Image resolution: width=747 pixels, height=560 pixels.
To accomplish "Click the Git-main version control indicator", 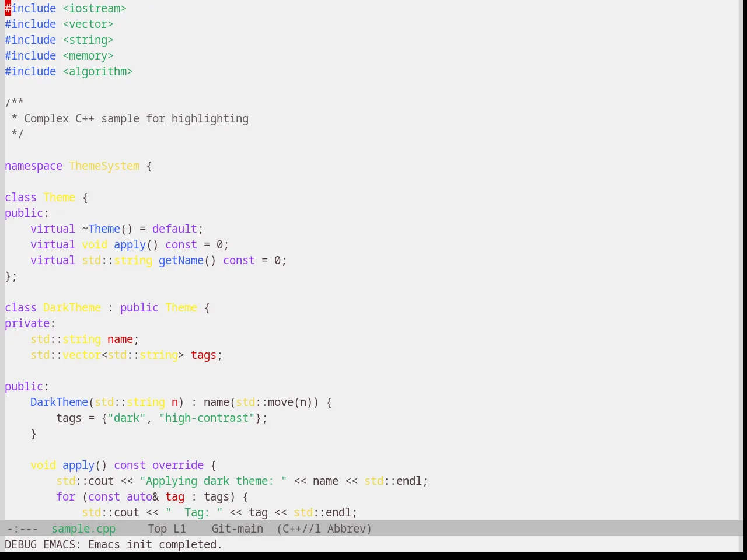I will pos(238,528).
